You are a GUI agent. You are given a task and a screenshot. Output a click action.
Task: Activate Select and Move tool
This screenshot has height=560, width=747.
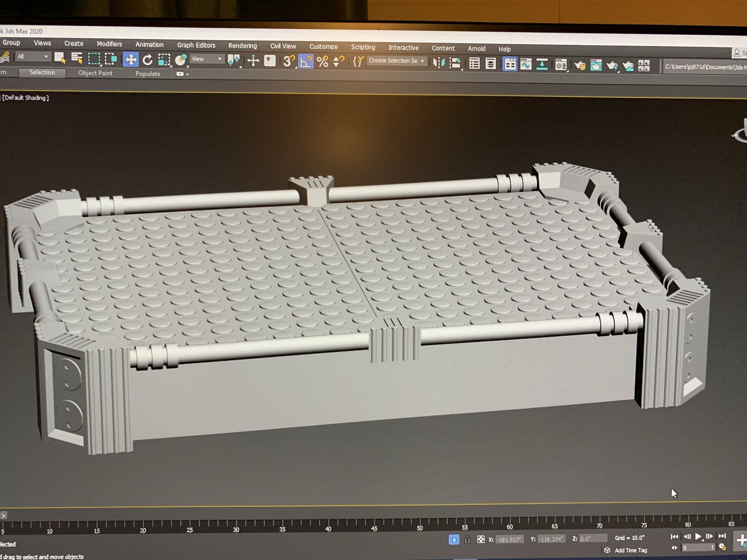pos(131,59)
